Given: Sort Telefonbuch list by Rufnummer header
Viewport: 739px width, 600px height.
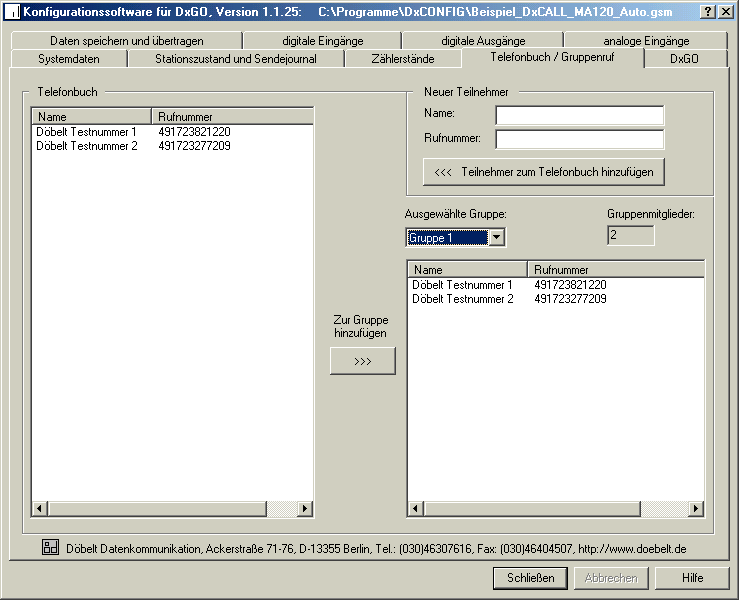Looking at the screenshot, I should click(x=232, y=116).
